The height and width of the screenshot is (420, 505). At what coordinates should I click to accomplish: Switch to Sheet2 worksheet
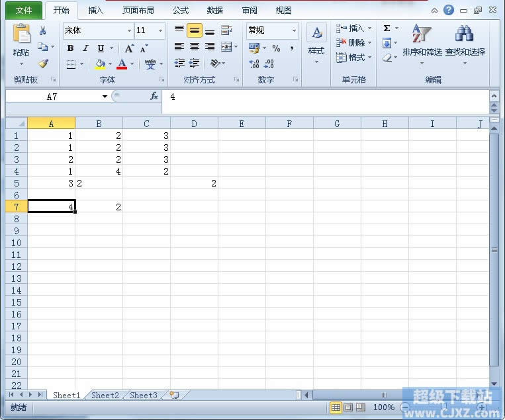point(105,395)
